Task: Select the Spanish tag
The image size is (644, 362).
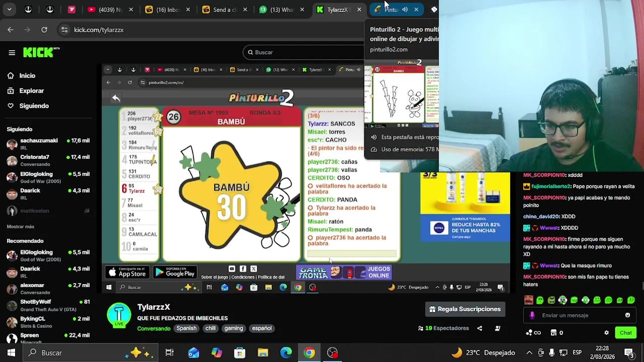Action: tap(186, 328)
